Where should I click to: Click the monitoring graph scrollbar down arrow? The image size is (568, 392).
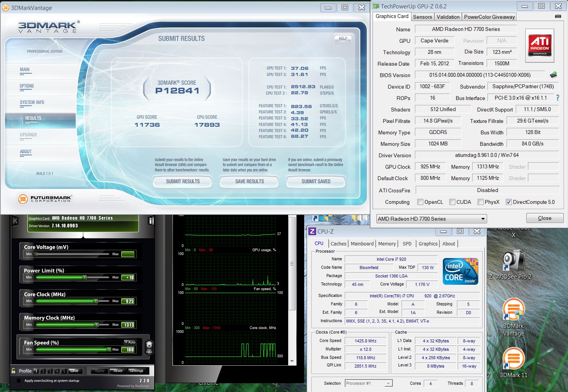(x=292, y=361)
